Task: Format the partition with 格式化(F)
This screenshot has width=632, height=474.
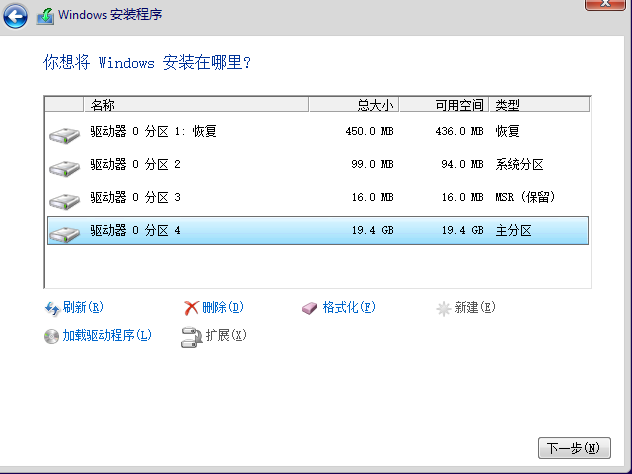Action: click(349, 308)
